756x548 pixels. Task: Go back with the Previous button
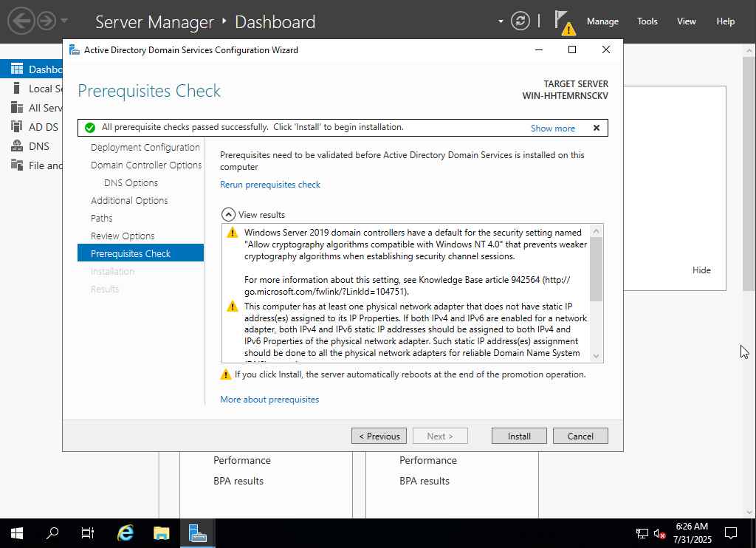379,436
